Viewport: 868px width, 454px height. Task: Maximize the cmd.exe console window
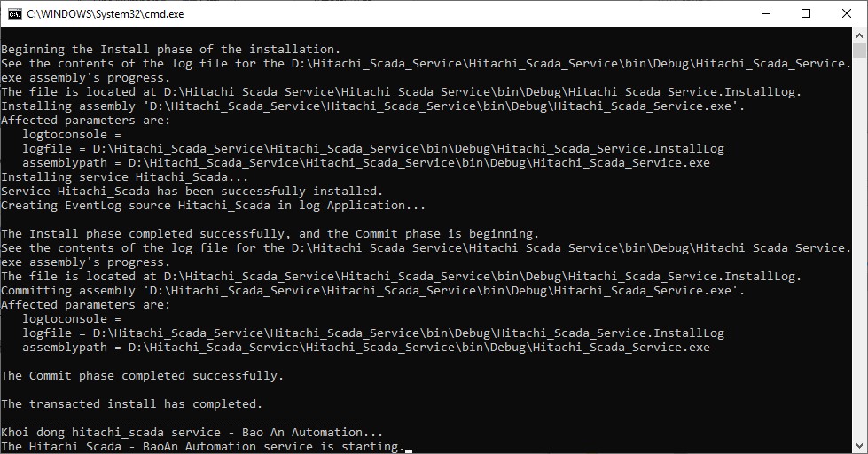tap(806, 13)
